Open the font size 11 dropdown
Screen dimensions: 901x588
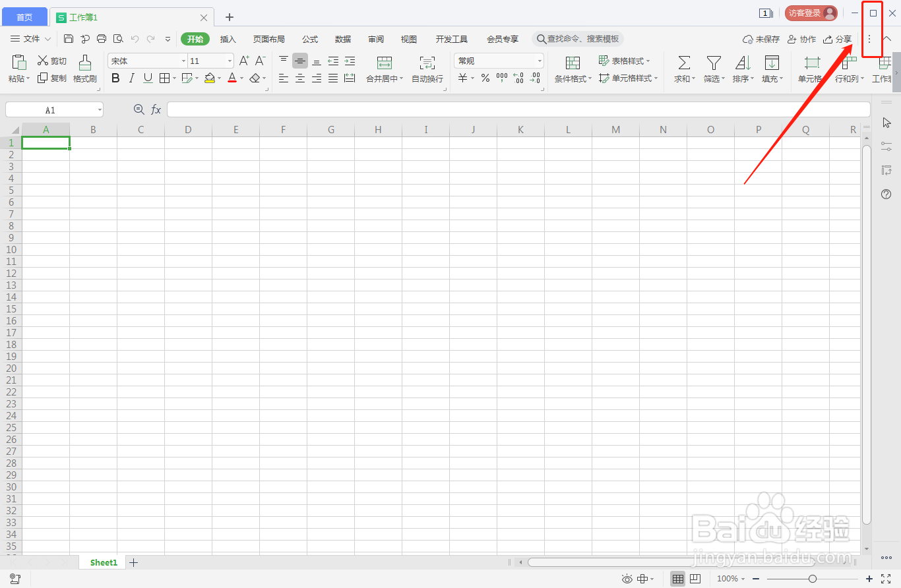(230, 61)
